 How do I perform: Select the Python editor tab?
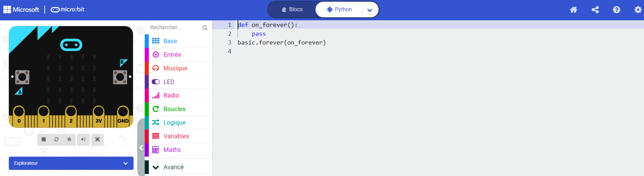(339, 10)
